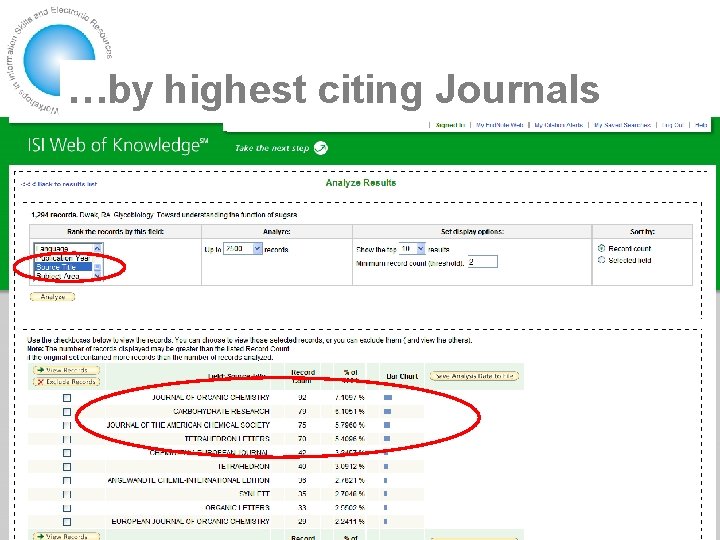Check the Journal of Organic Chemistry row
Image resolution: width=720 pixels, height=540 pixels.
67,398
